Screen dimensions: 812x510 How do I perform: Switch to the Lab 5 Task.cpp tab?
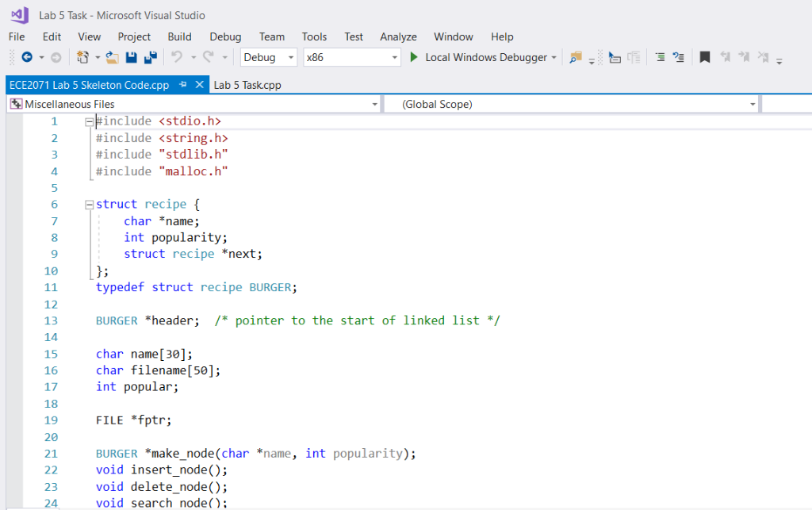[x=247, y=85]
